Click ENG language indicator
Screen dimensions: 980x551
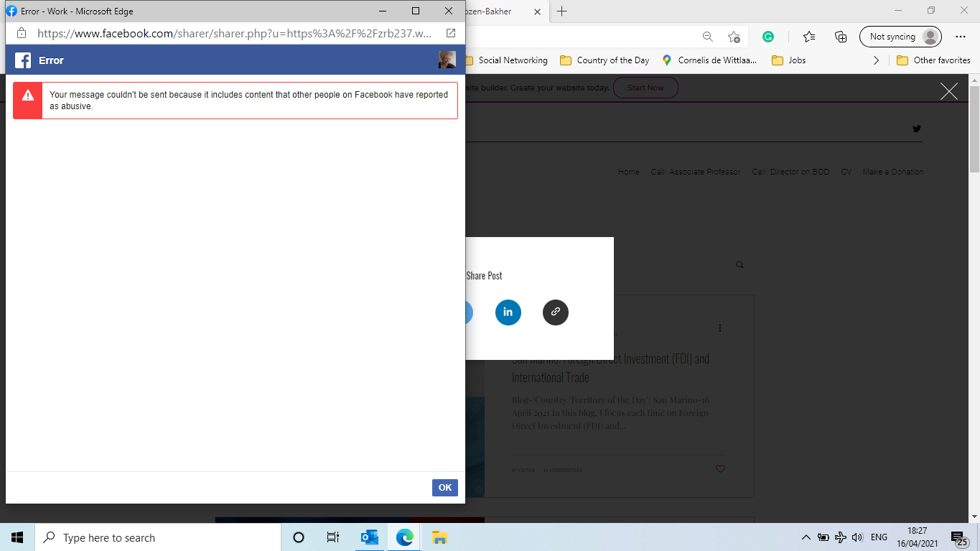pyautogui.click(x=879, y=537)
